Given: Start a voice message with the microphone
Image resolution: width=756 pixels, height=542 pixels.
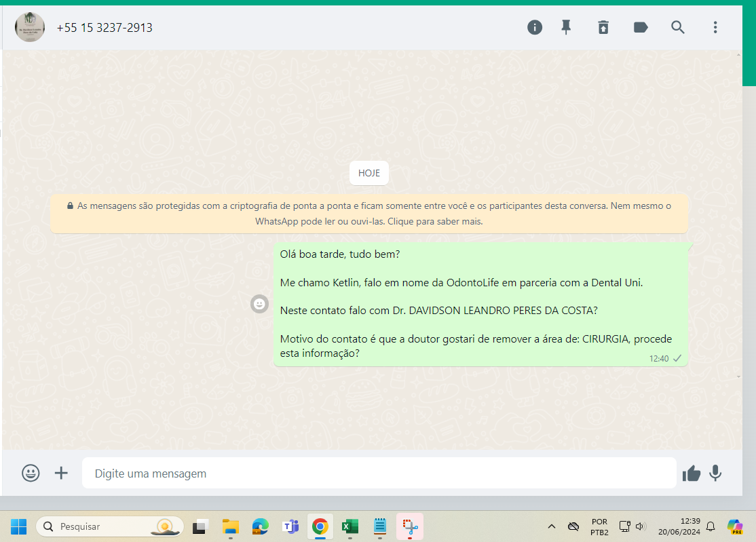Looking at the screenshot, I should click(x=715, y=473).
